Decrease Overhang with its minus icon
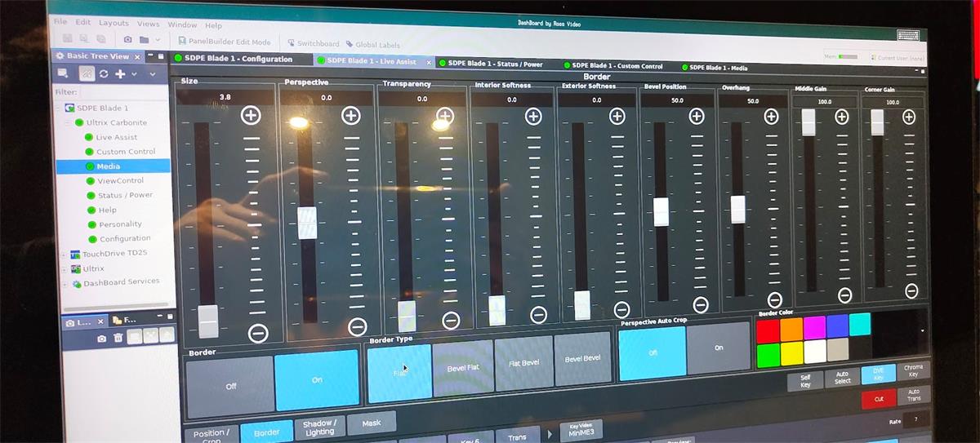 tap(775, 300)
